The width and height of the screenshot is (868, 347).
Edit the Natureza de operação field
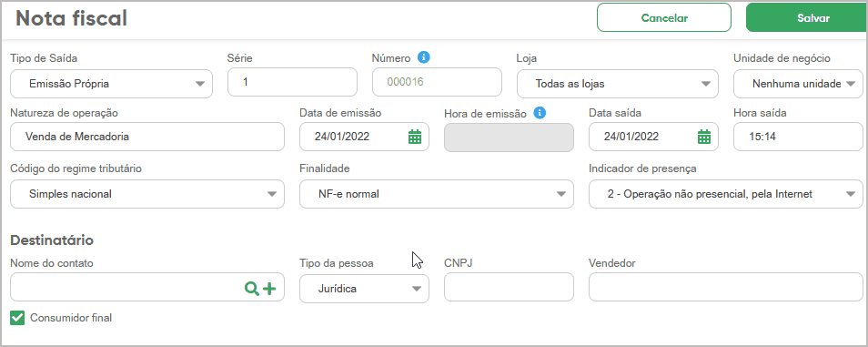pyautogui.click(x=147, y=137)
